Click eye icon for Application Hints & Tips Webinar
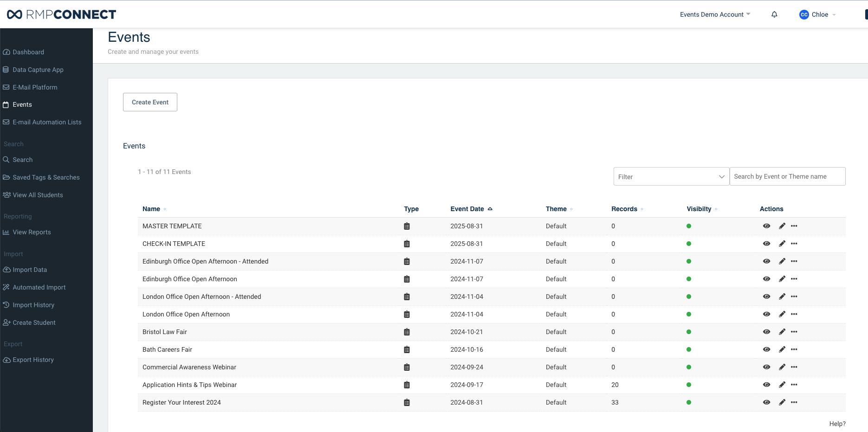Screen dimensions: 868x432 766,385
